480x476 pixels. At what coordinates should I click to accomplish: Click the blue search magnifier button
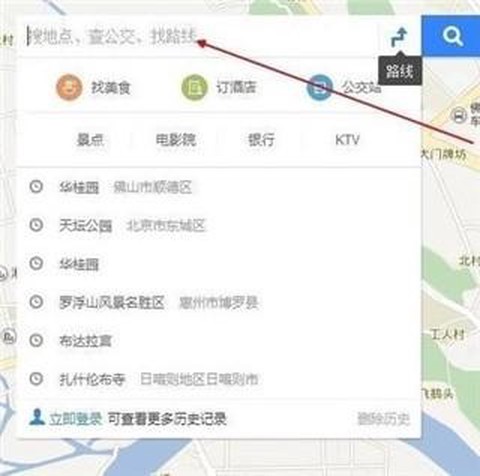coord(451,35)
